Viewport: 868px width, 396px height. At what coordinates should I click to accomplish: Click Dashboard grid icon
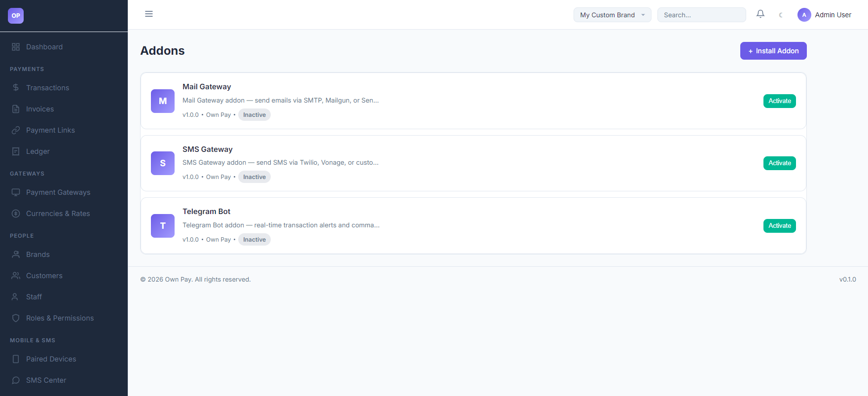click(x=16, y=47)
